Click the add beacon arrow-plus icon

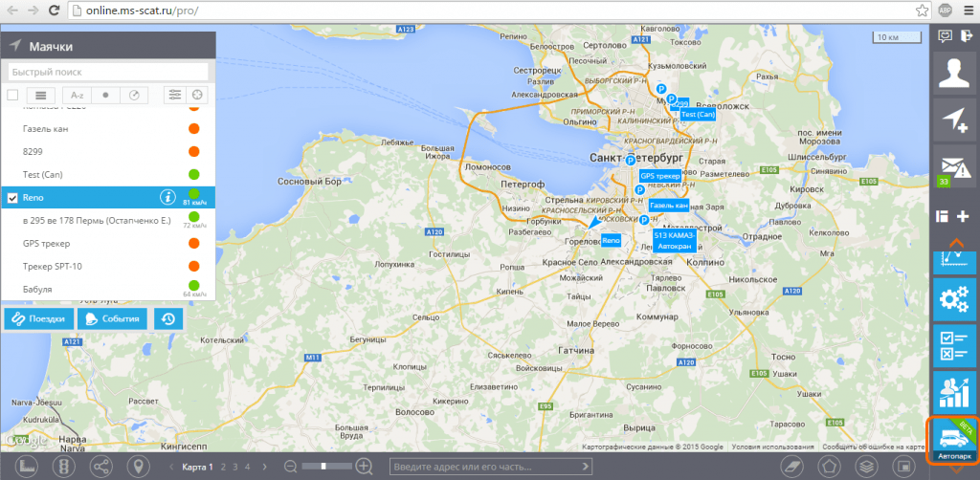(954, 120)
